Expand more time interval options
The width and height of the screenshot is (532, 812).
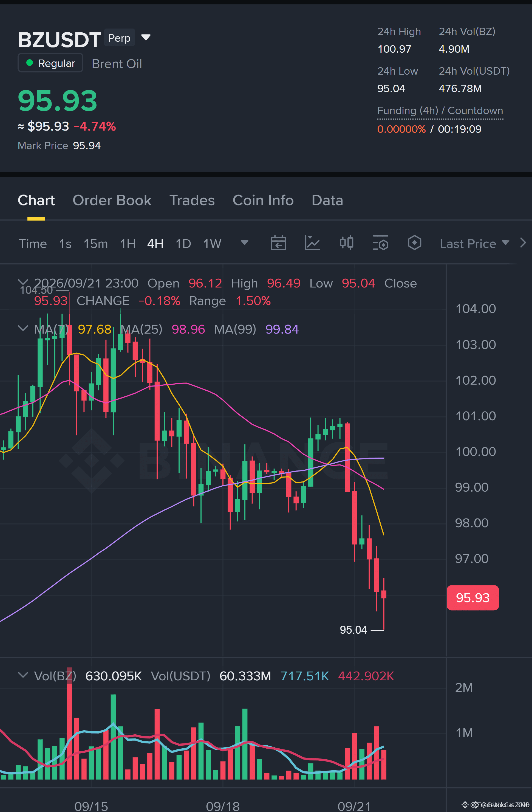[x=245, y=243]
